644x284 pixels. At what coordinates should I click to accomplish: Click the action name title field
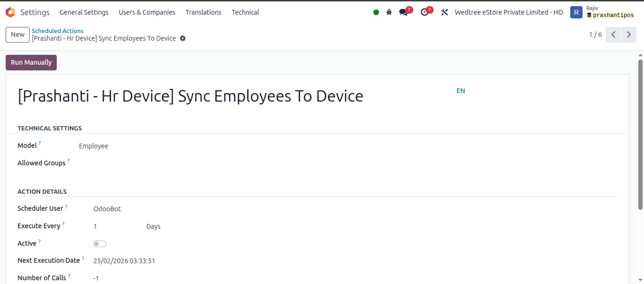point(191,96)
